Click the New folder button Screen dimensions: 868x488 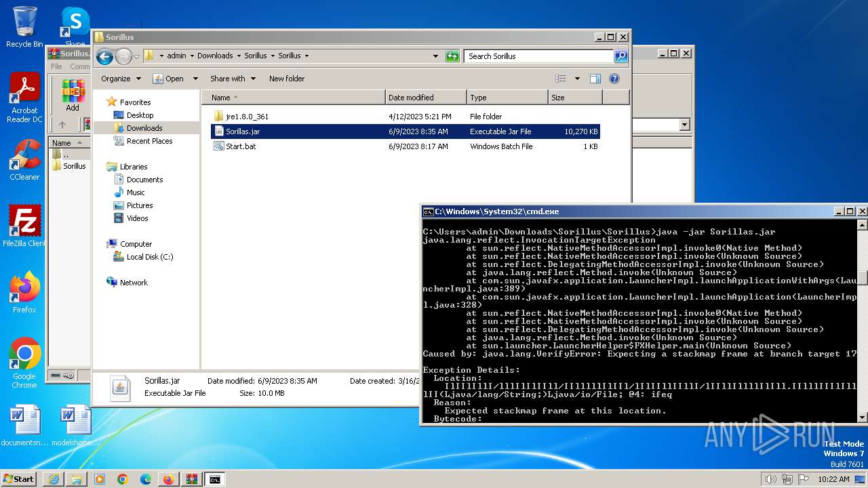tap(287, 79)
